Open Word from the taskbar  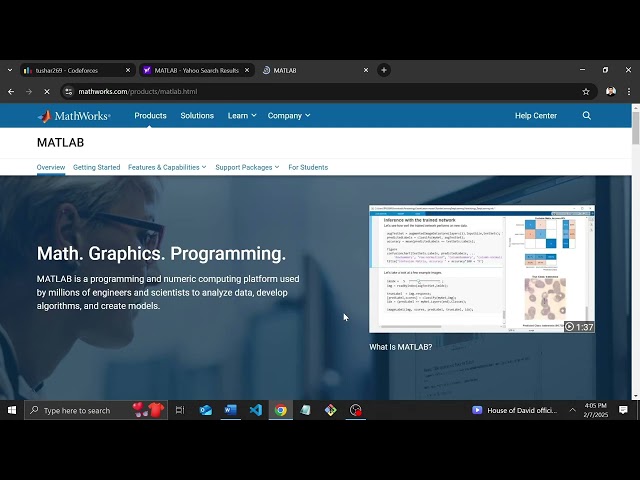[x=231, y=410]
